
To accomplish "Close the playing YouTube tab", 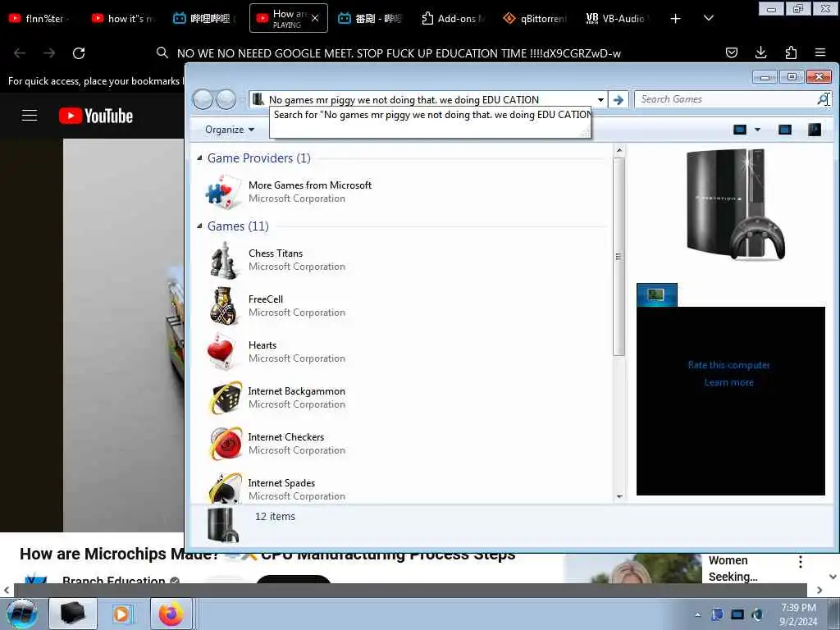I will click(315, 18).
